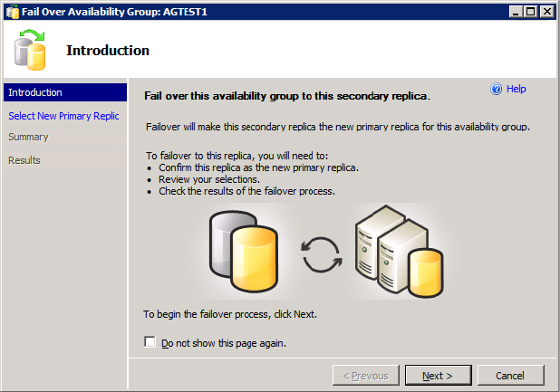This screenshot has width=560, height=392.
Task: Click the Previous button
Action: point(366,375)
